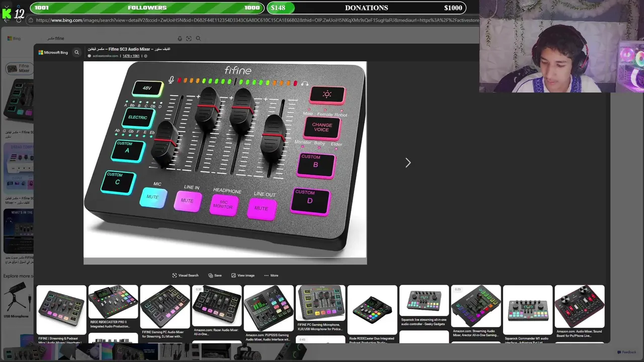The width and height of the screenshot is (644, 362).
Task: Click the 1478 × 1061 dimensions link
Action: [131, 56]
